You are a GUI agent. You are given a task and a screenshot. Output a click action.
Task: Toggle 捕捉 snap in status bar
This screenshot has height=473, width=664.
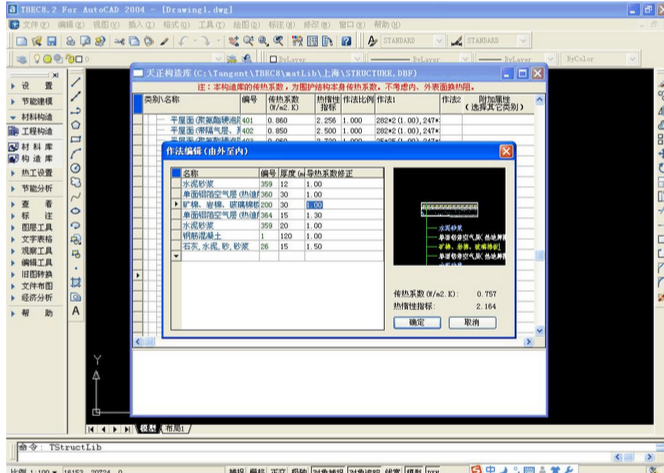click(x=237, y=470)
